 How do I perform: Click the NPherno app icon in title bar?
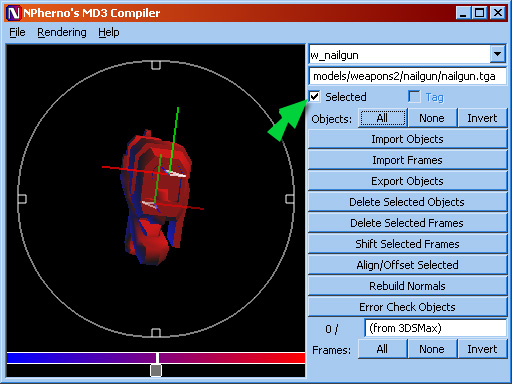point(14,13)
